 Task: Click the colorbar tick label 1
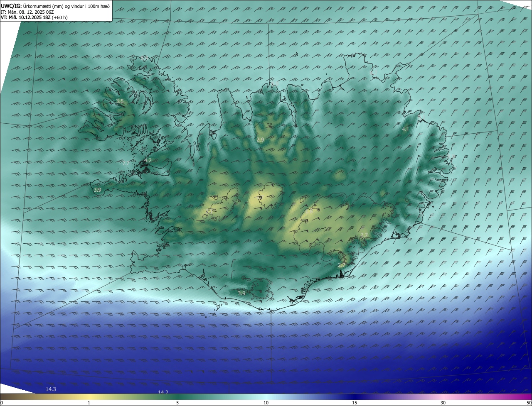(89, 403)
